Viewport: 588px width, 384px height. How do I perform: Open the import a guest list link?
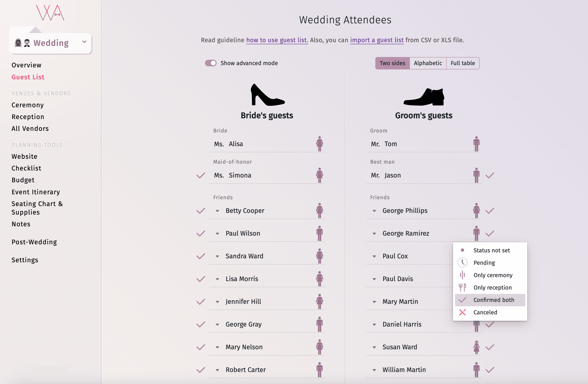(x=377, y=40)
